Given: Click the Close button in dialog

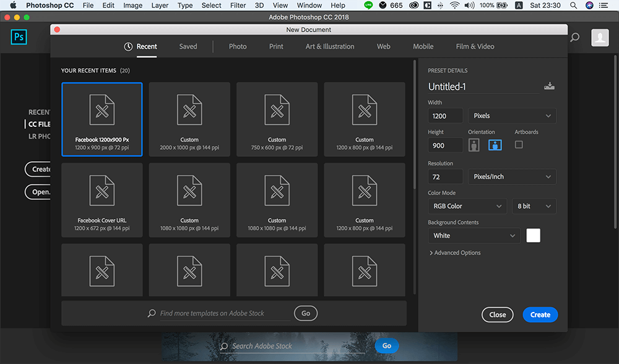Looking at the screenshot, I should [x=498, y=314].
